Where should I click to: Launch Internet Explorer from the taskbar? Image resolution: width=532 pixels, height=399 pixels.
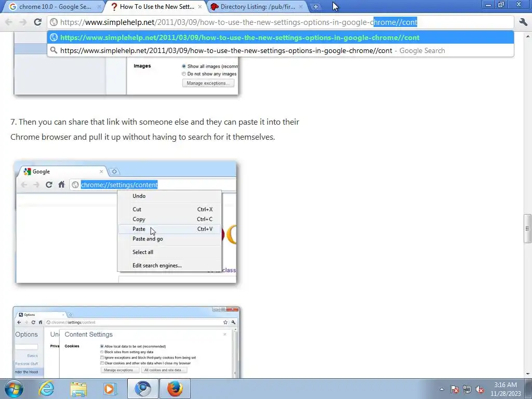[x=46, y=389]
